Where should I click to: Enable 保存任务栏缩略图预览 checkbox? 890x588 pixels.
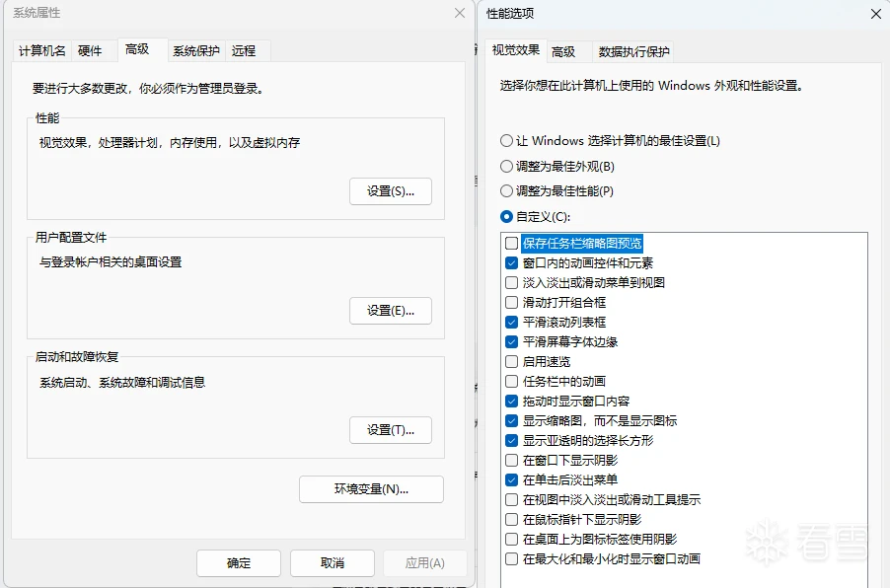coord(511,244)
